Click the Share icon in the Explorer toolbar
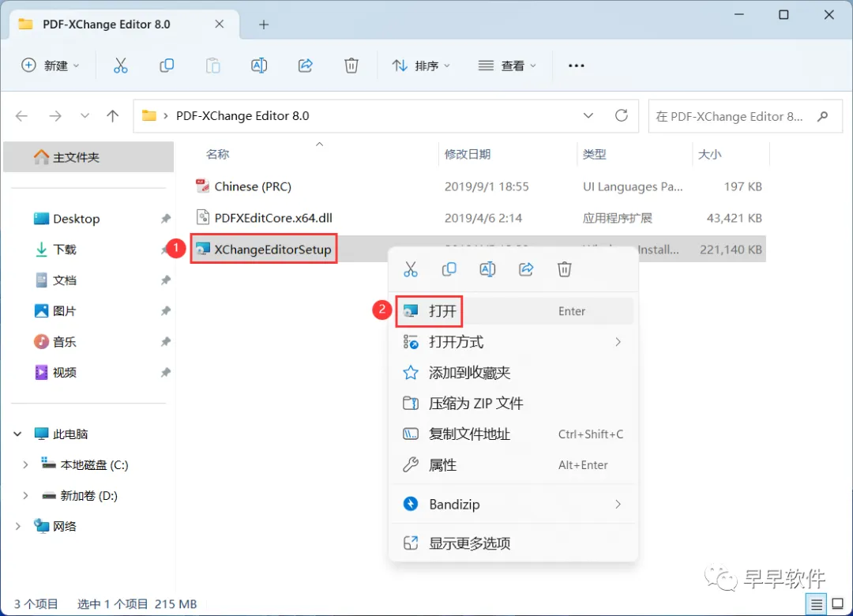 pyautogui.click(x=305, y=66)
